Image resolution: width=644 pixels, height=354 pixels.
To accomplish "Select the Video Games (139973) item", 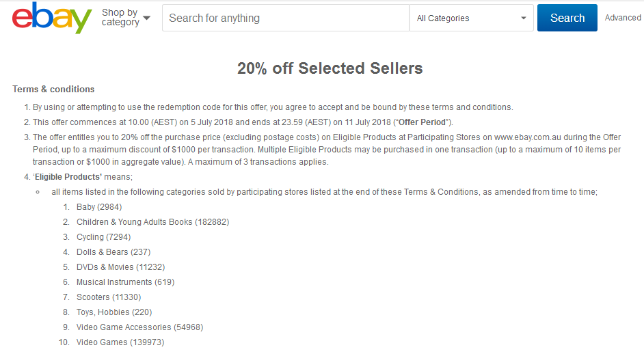I will pos(120,342).
